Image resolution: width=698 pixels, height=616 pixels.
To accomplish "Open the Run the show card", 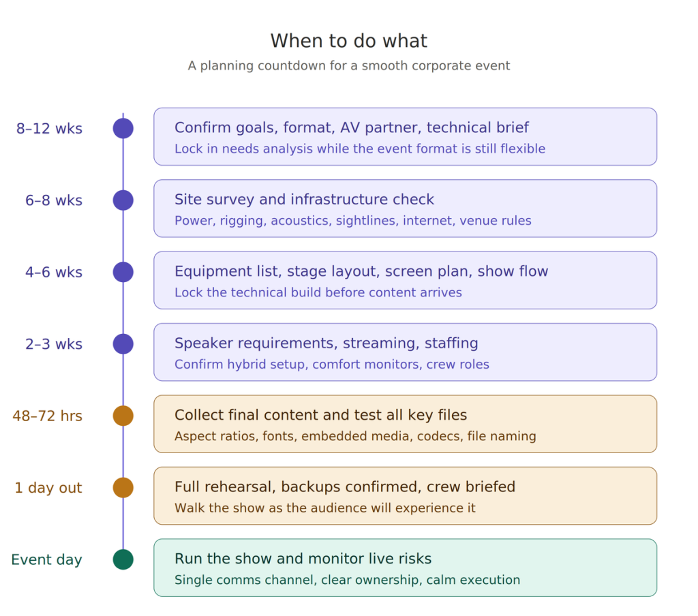I will pyautogui.click(x=405, y=568).
